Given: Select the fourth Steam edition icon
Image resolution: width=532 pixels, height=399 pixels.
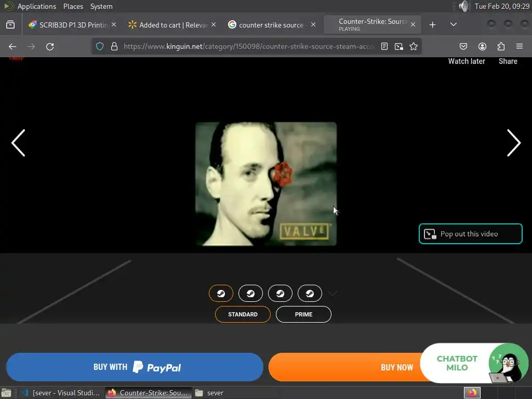Looking at the screenshot, I should click(x=310, y=294).
